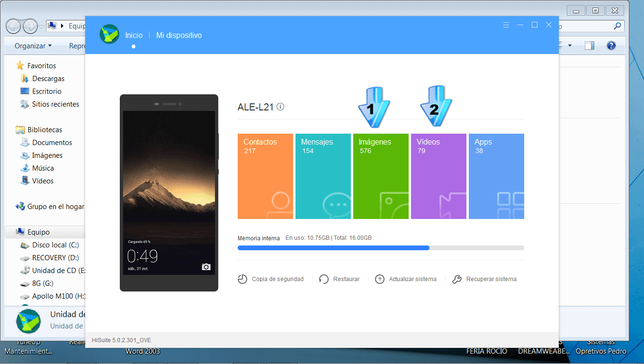This screenshot has width=644, height=364.
Task: Click the "En uso: 10.75GB | Total: 16.00GB" text
Action: pyautogui.click(x=329, y=238)
